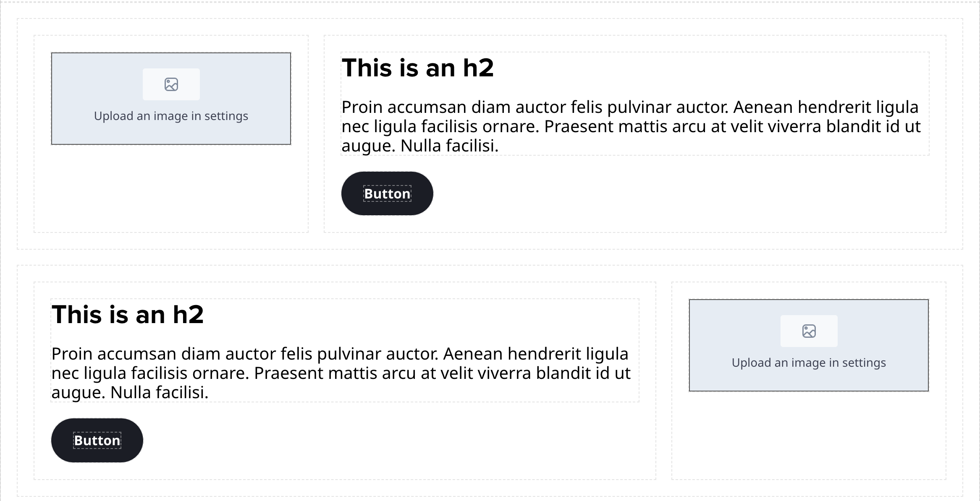Image resolution: width=980 pixels, height=501 pixels.
Task: Click the second 'This is an h2' heading
Action: point(127,315)
